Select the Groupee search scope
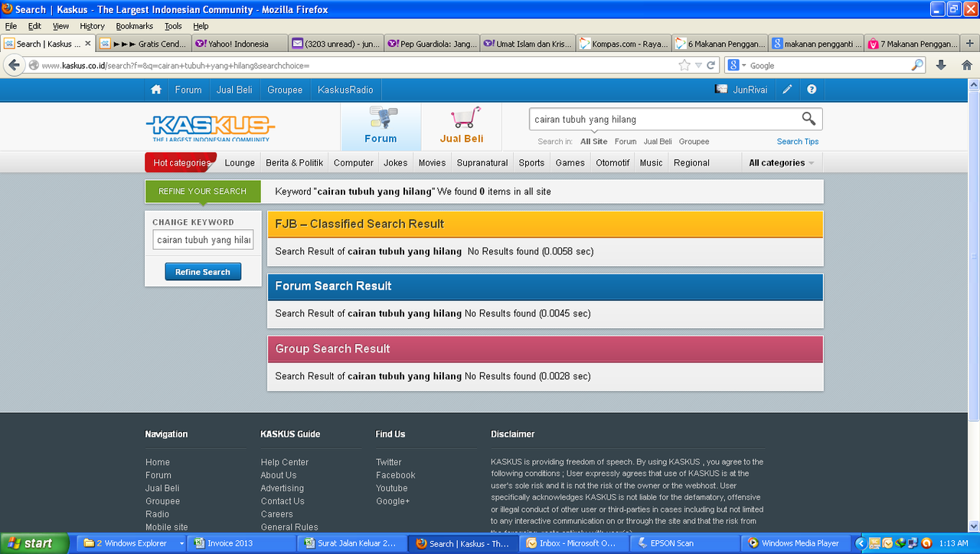 click(x=694, y=142)
